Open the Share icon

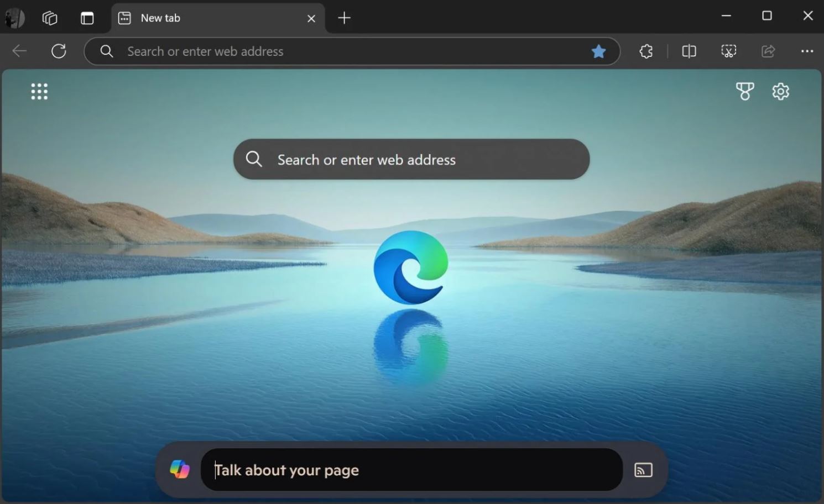[768, 51]
